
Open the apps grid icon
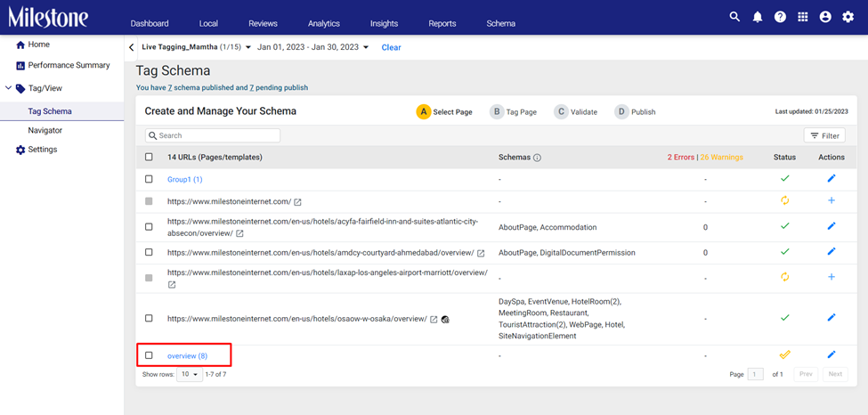coord(803,17)
